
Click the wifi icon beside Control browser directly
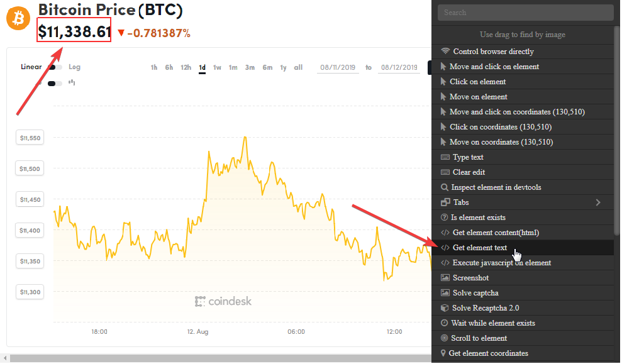pyautogui.click(x=445, y=52)
